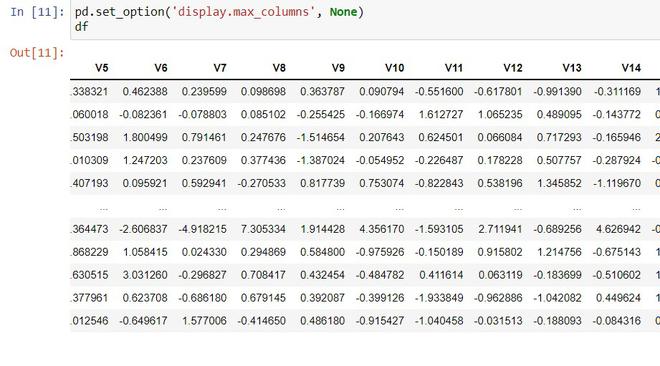
Task: Select cell value 1.214756
Action: [559, 252]
